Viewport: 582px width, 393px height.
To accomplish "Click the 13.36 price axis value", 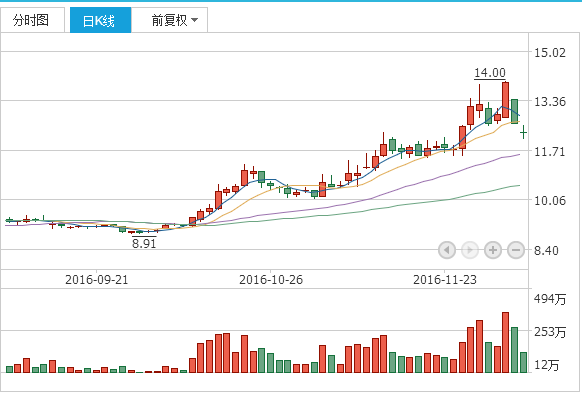I will pos(550,101).
